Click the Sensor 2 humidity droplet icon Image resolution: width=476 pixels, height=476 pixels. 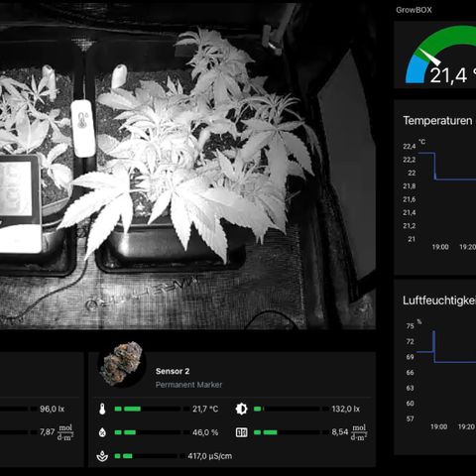(102, 432)
